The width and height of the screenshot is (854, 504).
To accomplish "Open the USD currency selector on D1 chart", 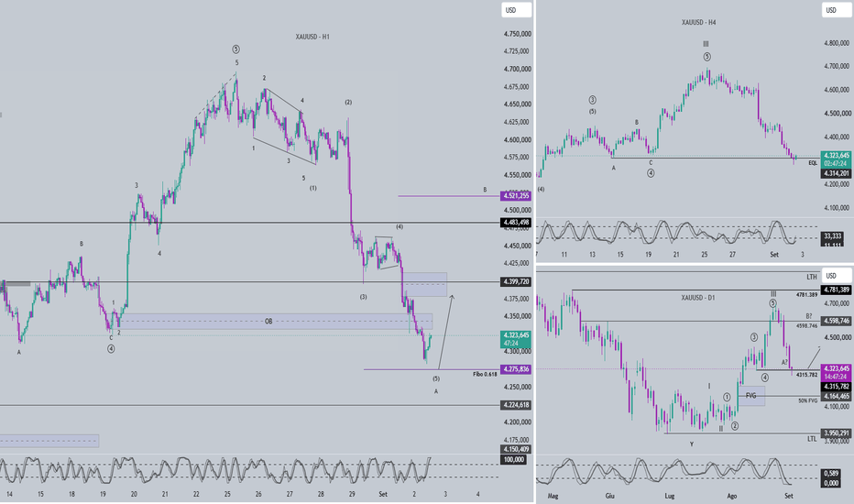I will (x=836, y=276).
